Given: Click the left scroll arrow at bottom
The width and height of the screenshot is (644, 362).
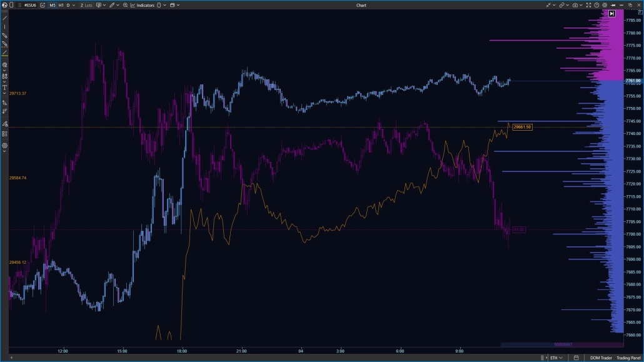Looking at the screenshot, I should coord(11,358).
